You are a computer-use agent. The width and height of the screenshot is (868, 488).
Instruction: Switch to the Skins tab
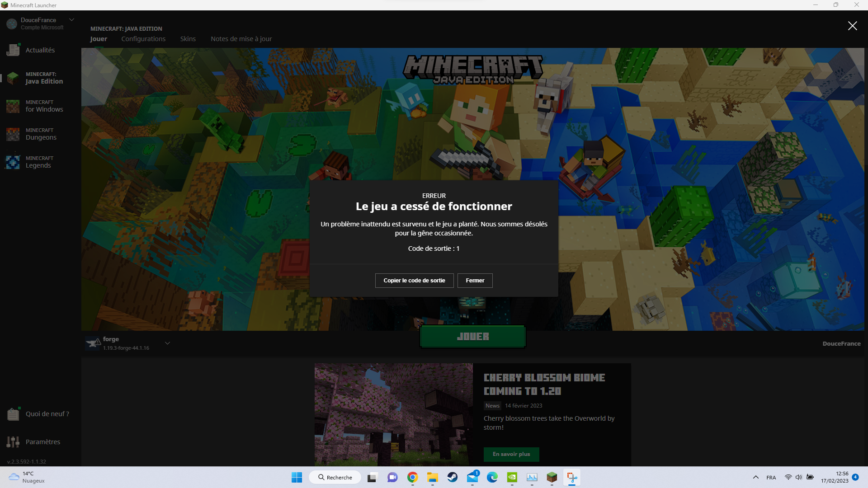click(x=188, y=39)
